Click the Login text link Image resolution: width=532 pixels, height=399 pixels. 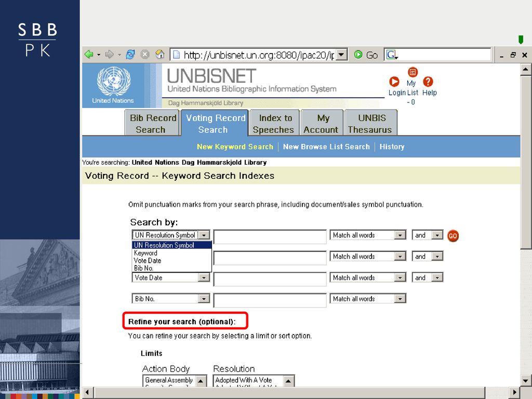pyautogui.click(x=397, y=92)
